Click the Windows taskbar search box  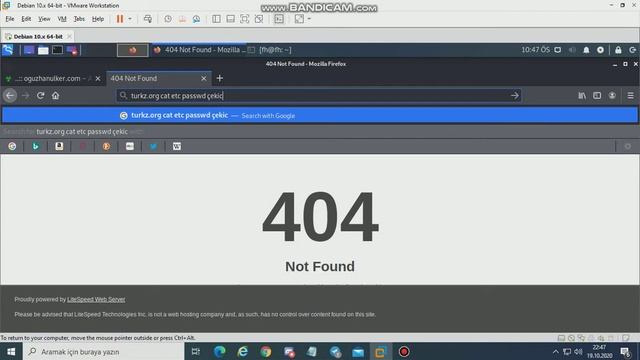pos(104,351)
